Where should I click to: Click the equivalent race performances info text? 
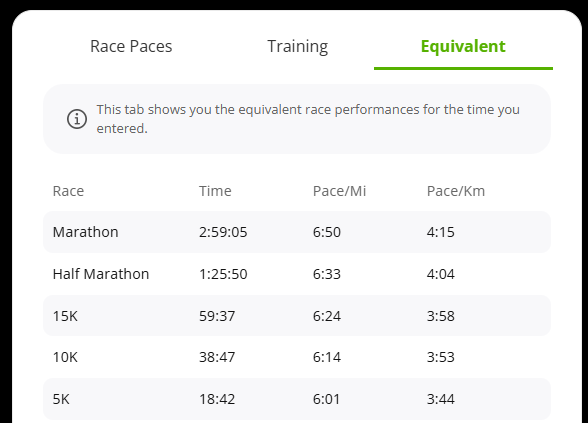coord(308,119)
